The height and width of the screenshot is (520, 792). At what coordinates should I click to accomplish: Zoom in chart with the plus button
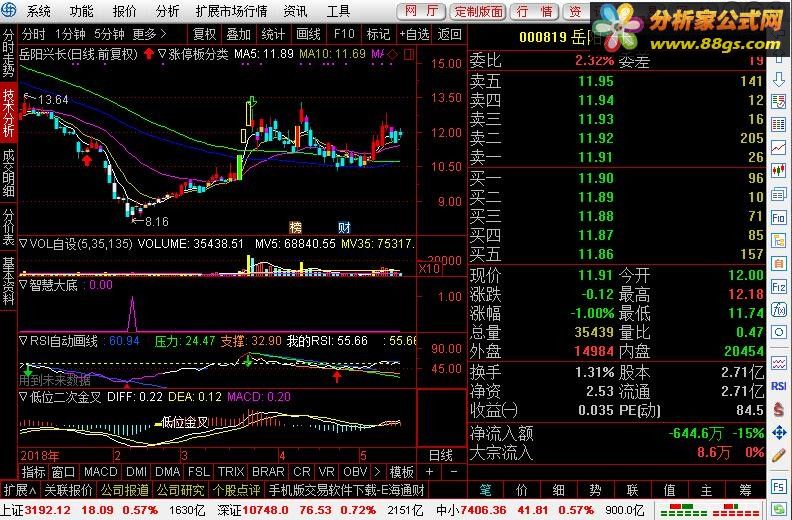[x=429, y=472]
